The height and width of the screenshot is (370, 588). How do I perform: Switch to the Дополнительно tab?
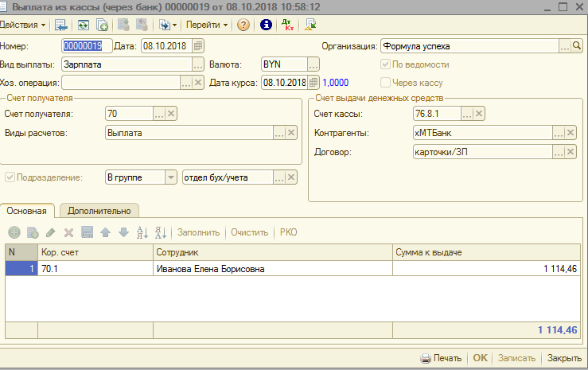[99, 210]
